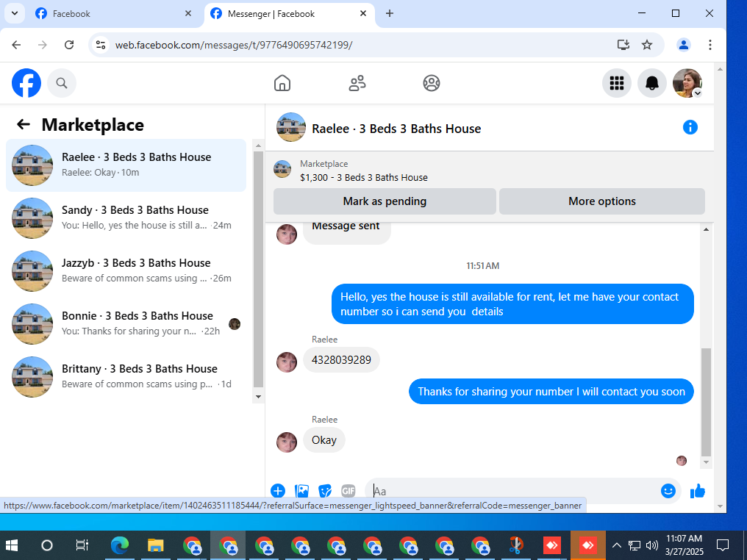Open Task View on the taskbar
Screen dimensions: 747x560
coord(82,545)
